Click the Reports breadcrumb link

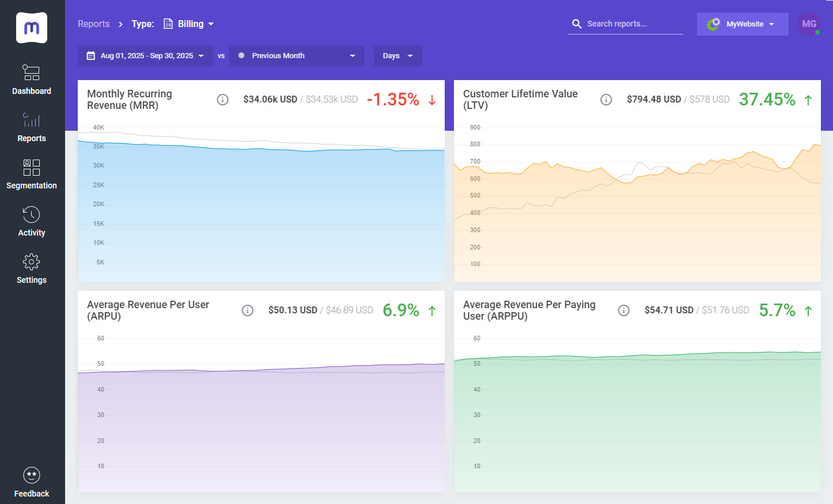click(94, 24)
